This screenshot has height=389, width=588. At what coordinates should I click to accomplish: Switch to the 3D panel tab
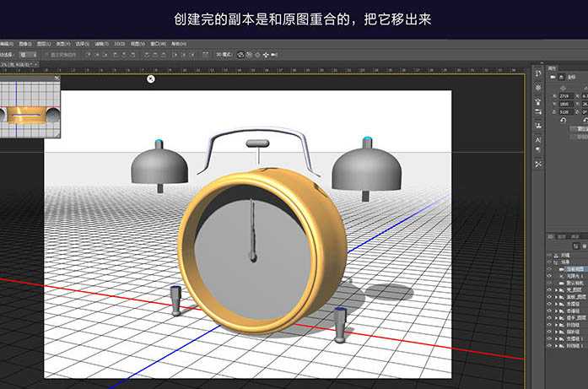(x=551, y=236)
